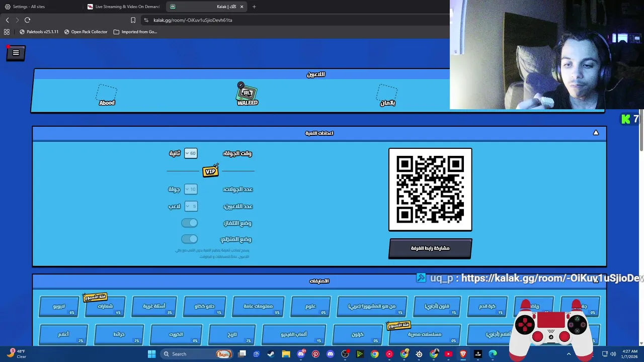Open Microsoft Edge from the taskbar
644x362 pixels.
tap(493, 354)
